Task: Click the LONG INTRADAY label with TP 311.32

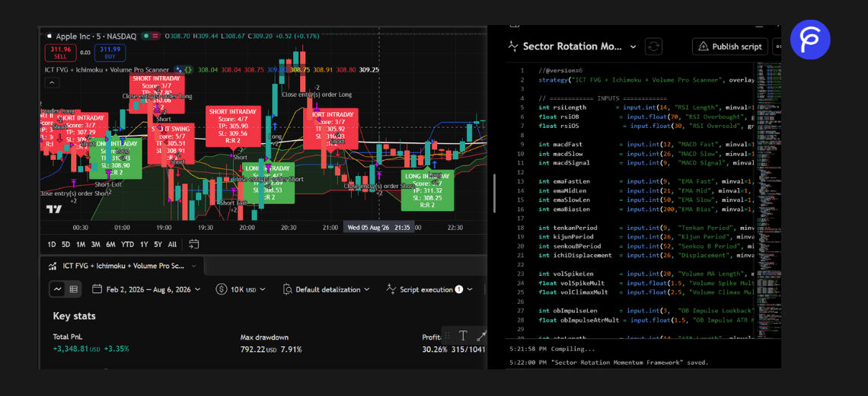Action: 427,190
